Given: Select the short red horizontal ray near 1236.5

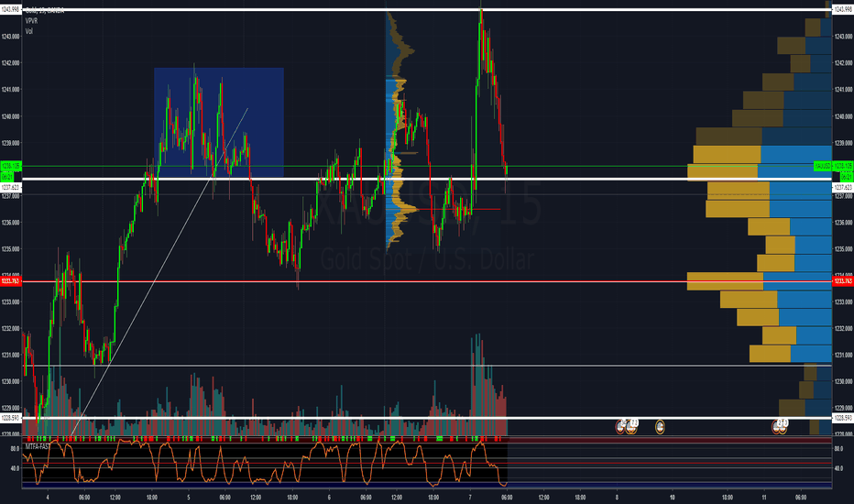Looking at the screenshot, I should coord(457,209).
